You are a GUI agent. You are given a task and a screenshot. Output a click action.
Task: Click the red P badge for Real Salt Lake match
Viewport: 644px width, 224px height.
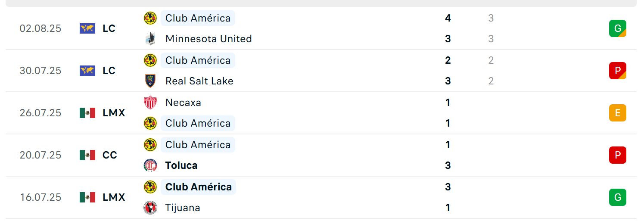pos(618,71)
